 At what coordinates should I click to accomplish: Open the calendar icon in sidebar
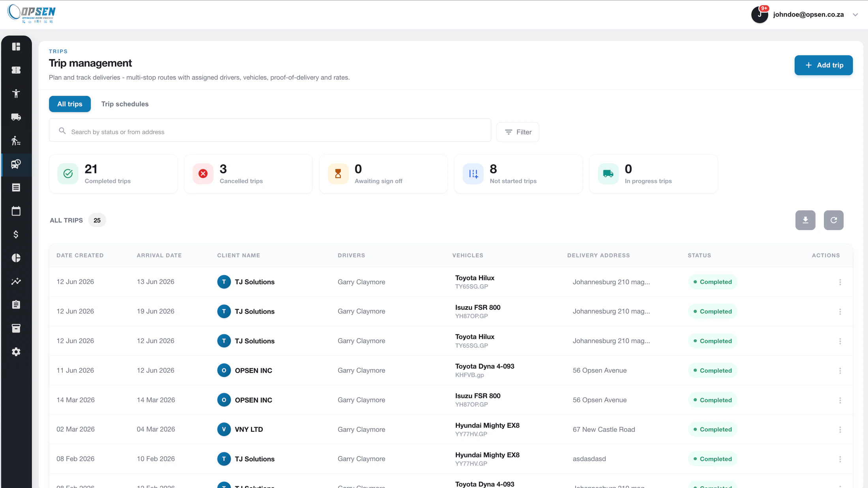(x=16, y=211)
